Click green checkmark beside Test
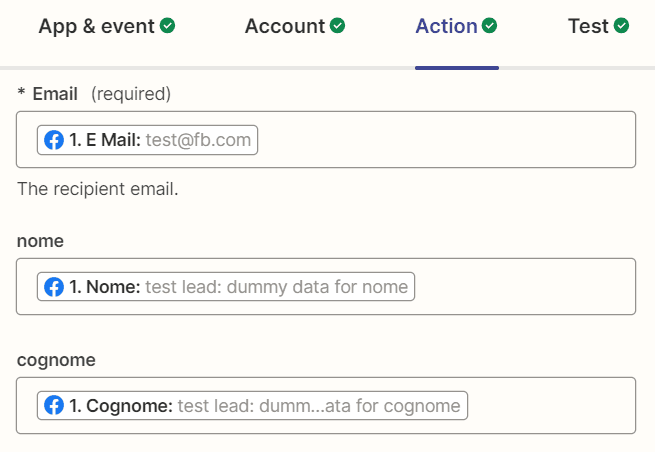Screen dimensions: 655x452 pyautogui.click(x=621, y=26)
